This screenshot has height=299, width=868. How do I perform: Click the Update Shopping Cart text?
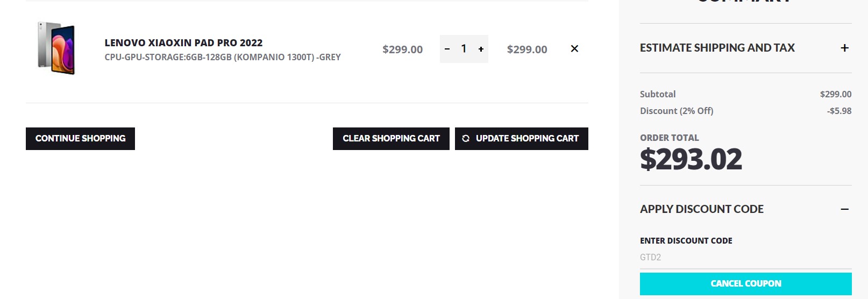coord(527,139)
